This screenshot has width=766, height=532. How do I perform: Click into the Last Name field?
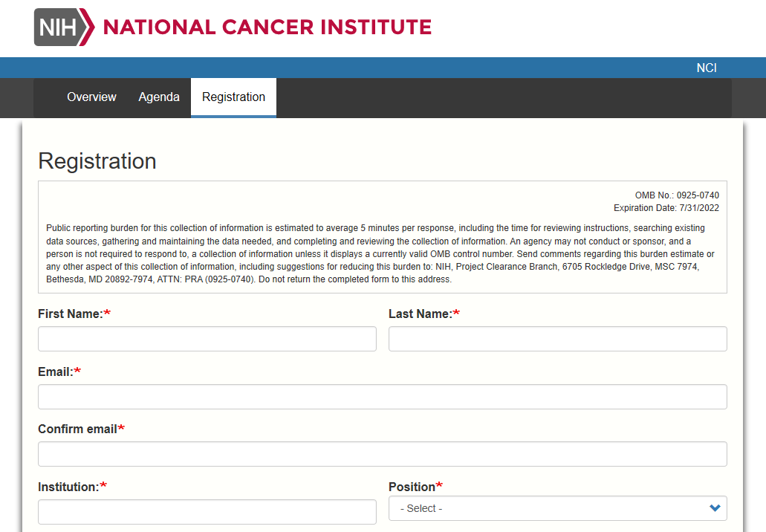(557, 339)
